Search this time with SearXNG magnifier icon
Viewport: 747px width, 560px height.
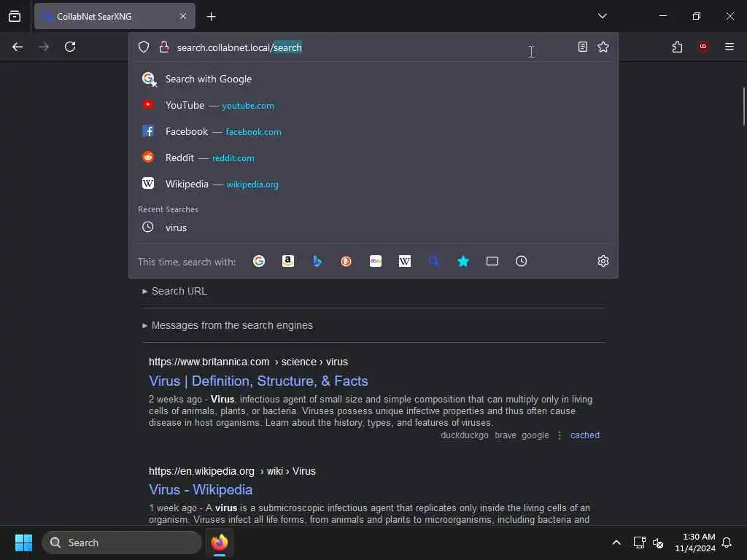pos(433,261)
